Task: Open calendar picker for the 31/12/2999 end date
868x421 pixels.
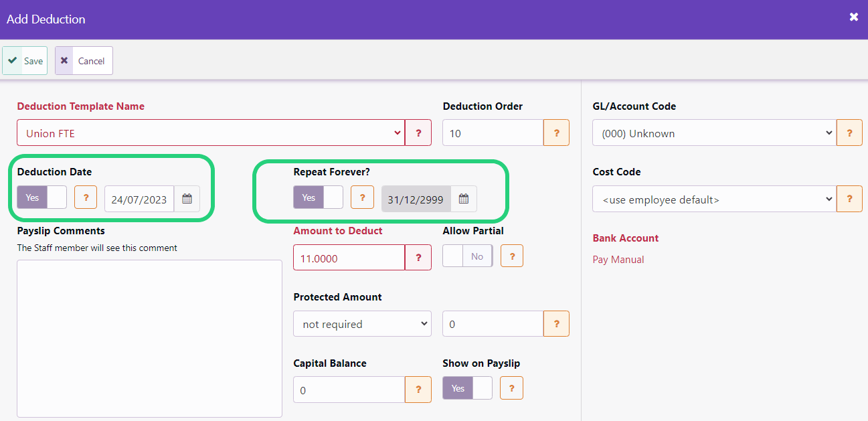Action: 464,199
